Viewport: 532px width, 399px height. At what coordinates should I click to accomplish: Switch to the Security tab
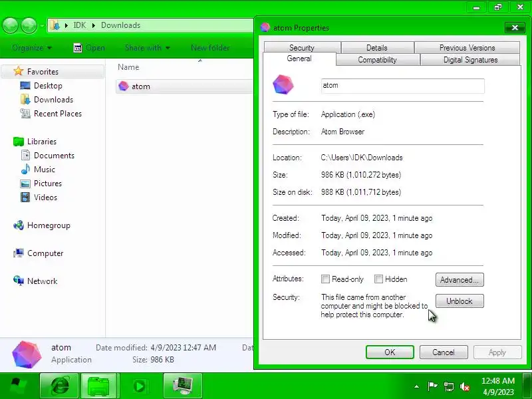(302, 47)
